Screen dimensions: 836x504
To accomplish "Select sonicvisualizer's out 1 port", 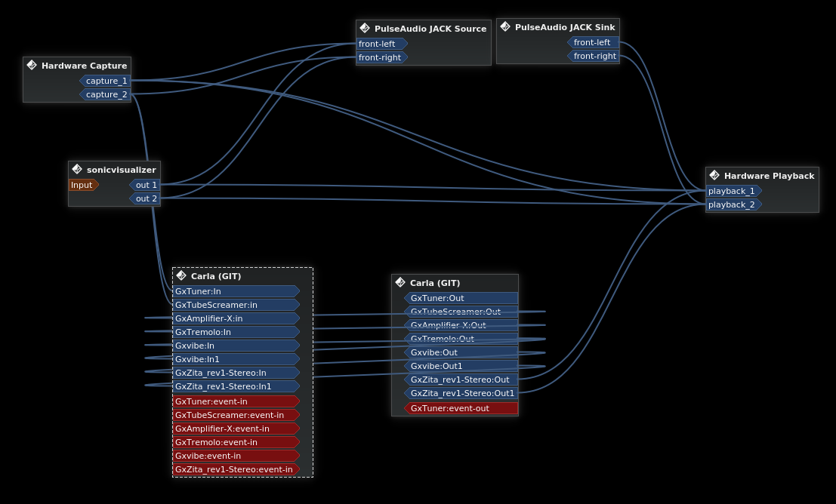I will pyautogui.click(x=146, y=185).
